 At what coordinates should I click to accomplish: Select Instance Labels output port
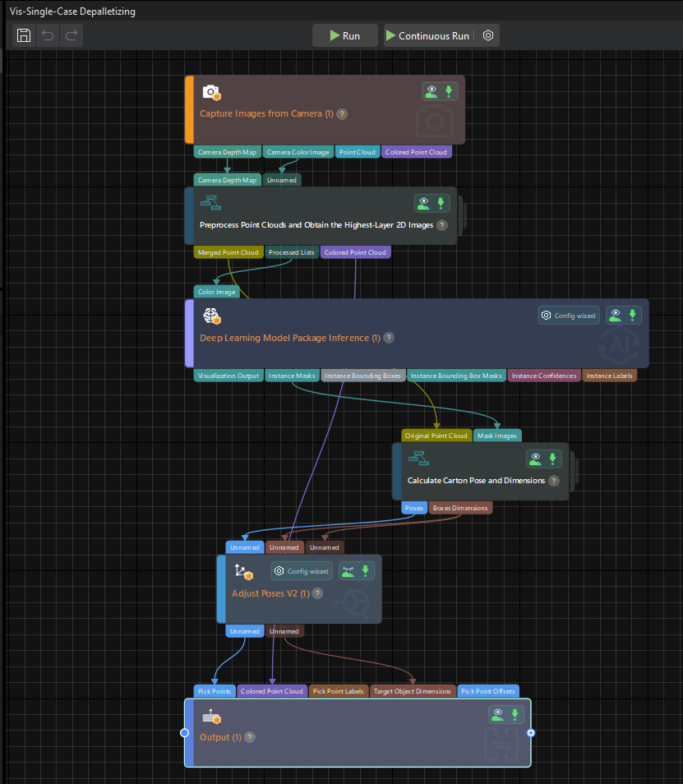pos(610,376)
